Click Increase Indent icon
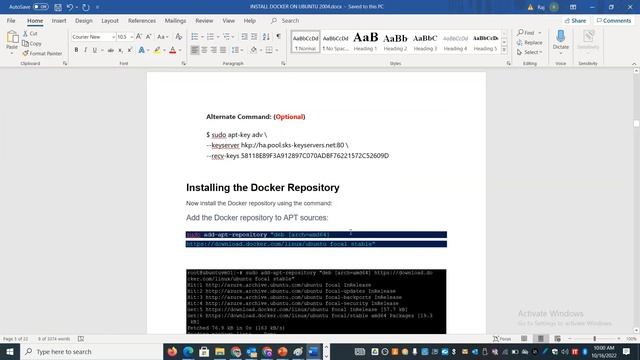This screenshot has width=640, height=360. [254, 37]
